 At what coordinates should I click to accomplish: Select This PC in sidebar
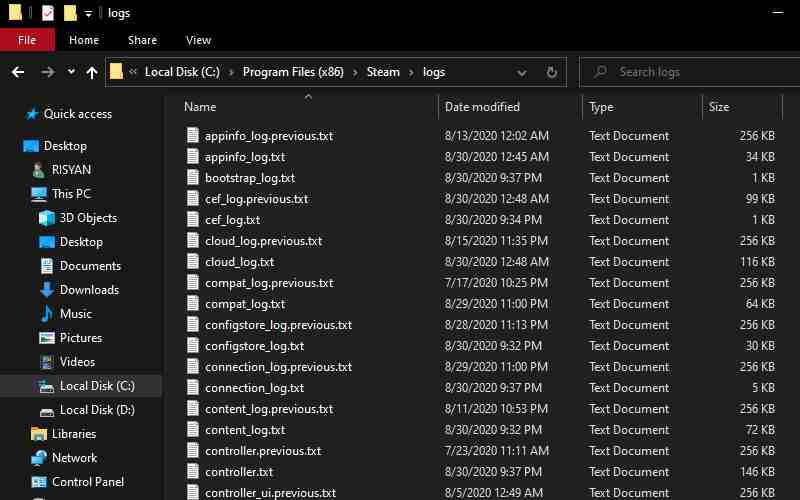tap(71, 194)
